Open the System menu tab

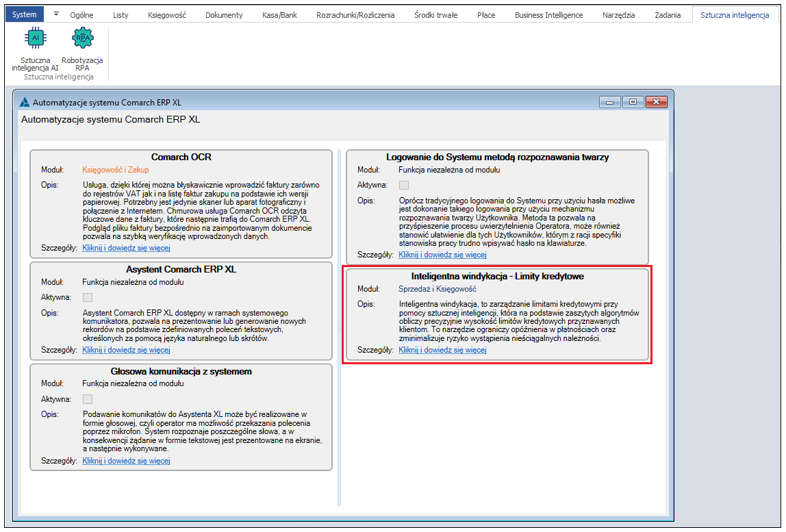pyautogui.click(x=25, y=14)
